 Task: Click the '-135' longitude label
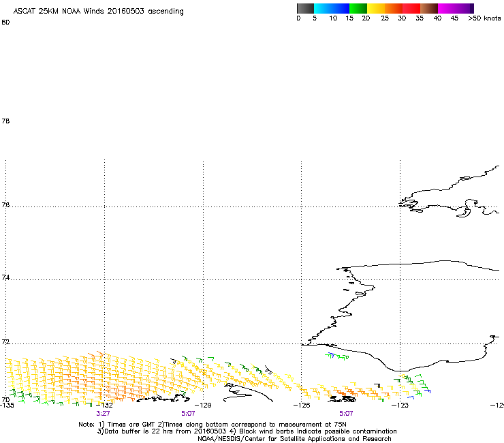click(7, 406)
